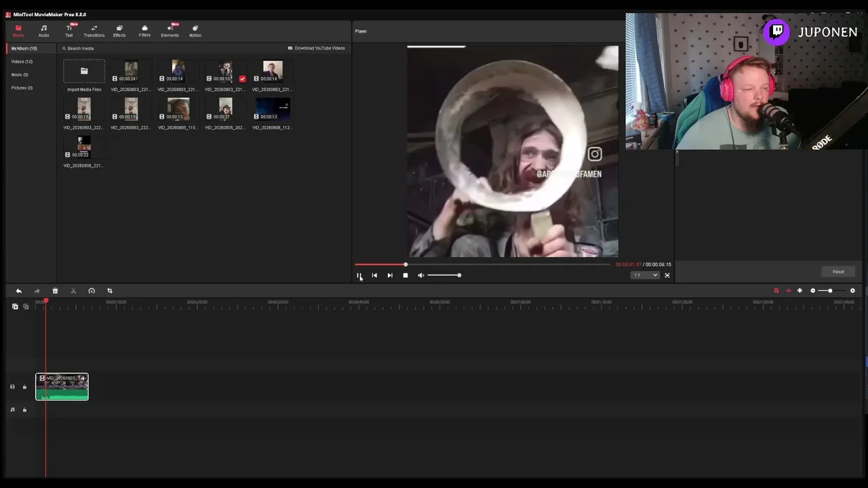This screenshot has width=868, height=488.
Task: Open the speed control icon
Action: click(92, 291)
